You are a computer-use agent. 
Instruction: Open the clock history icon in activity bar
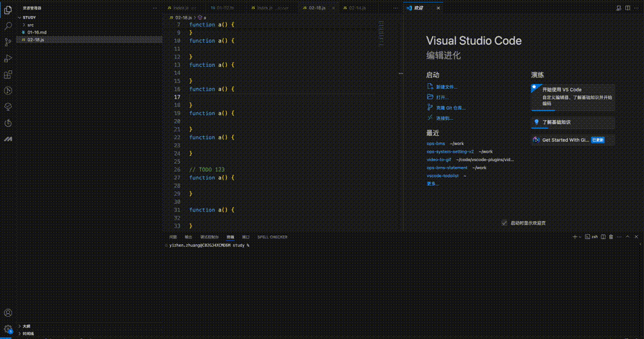8,91
